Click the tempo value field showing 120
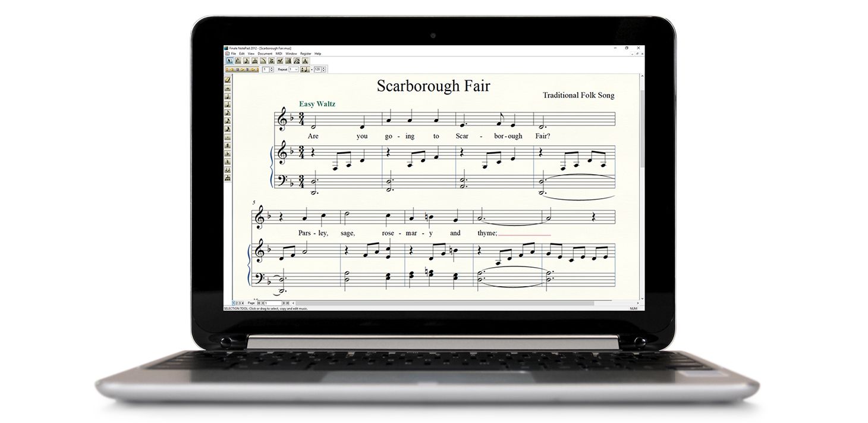 317,70
